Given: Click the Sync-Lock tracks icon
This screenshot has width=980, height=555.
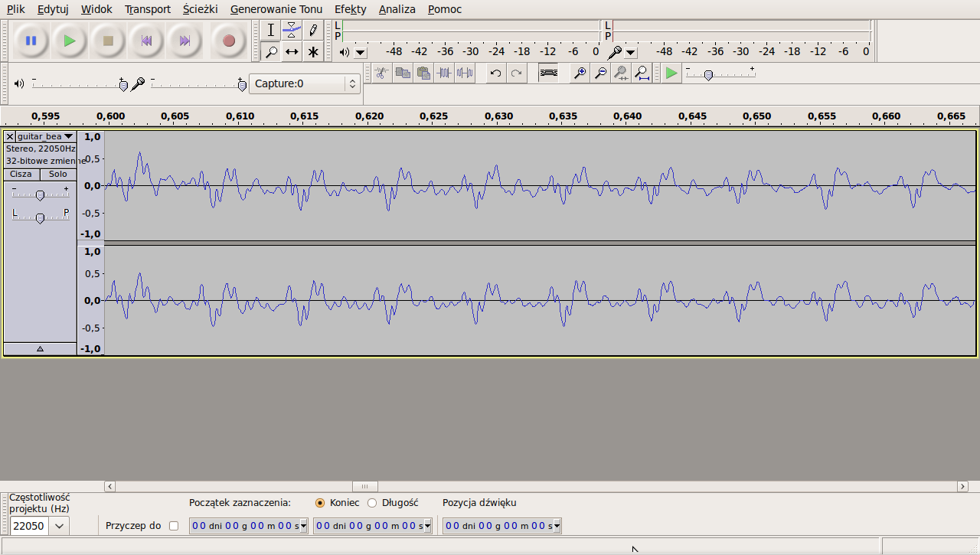Looking at the screenshot, I should pos(548,73).
